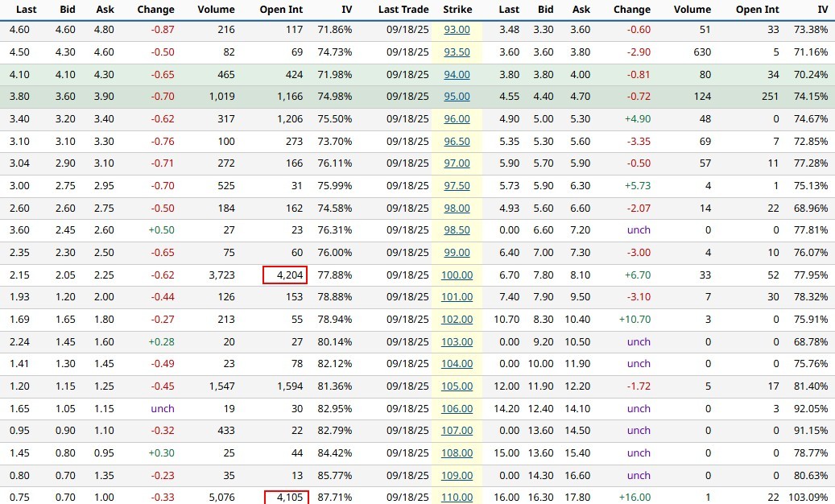Click the 100.00 strike link
Viewport: 835px width, 504px height.
tap(457, 275)
